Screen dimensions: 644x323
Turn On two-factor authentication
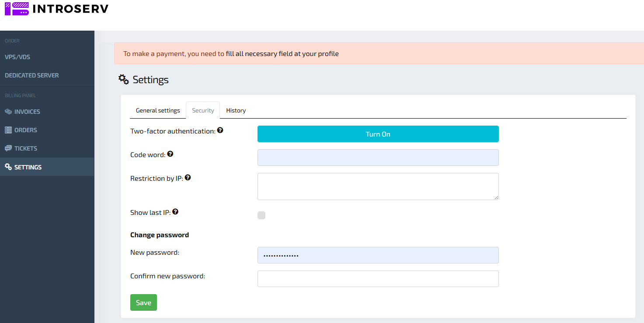coord(378,134)
